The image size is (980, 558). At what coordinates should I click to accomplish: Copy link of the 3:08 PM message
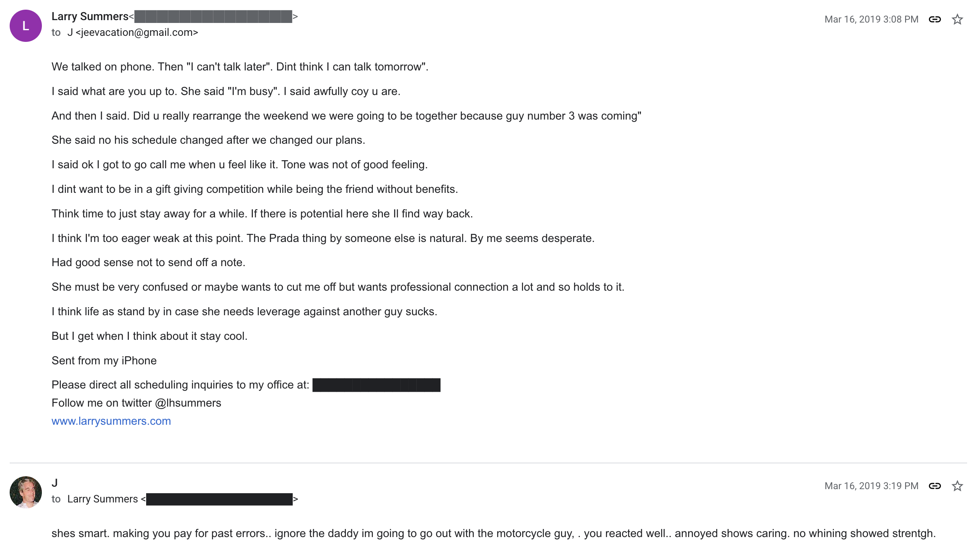935,19
